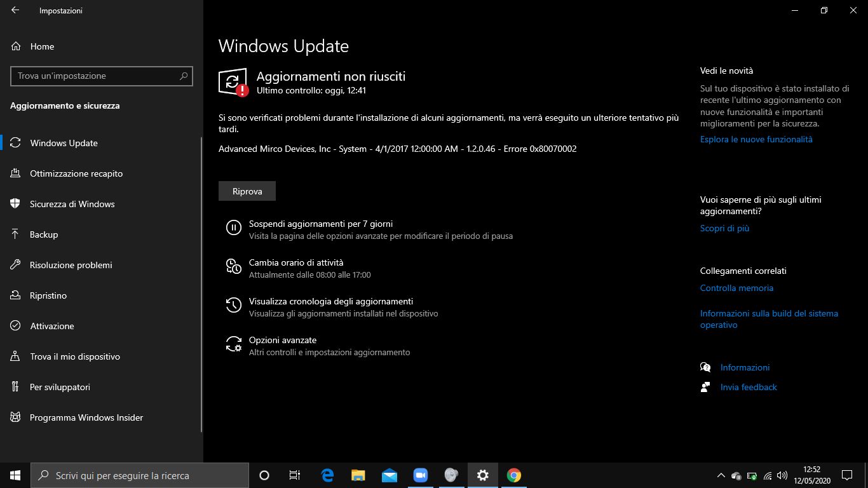Open Windows Start menu
The image size is (868, 488).
tap(15, 475)
